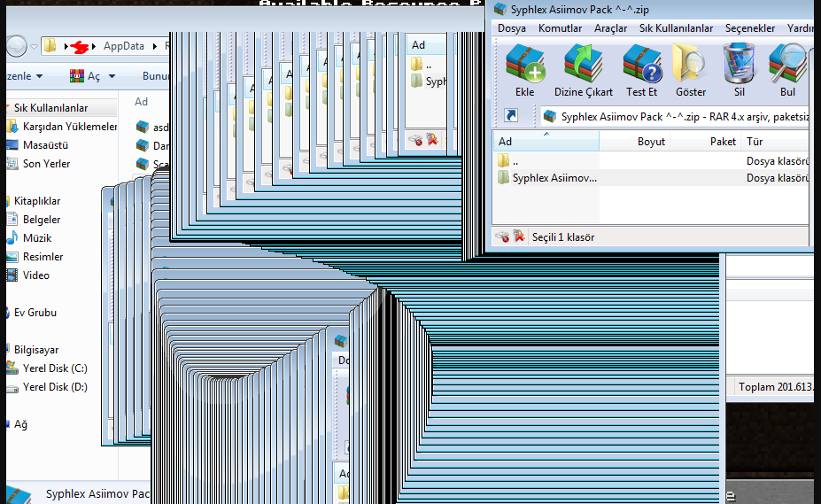Viewport: 821px width, 504px height.
Task: Expand the arrow after AppData in breadcrumb
Action: tap(155, 47)
